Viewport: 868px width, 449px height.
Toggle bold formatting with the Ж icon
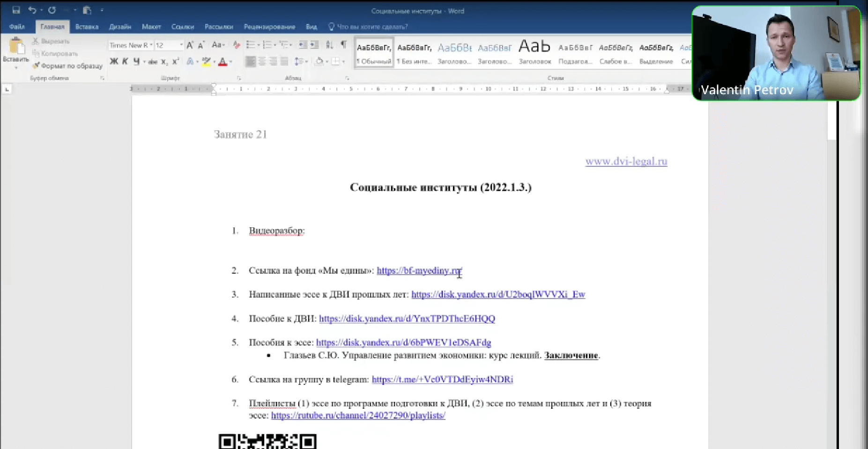pyautogui.click(x=113, y=61)
